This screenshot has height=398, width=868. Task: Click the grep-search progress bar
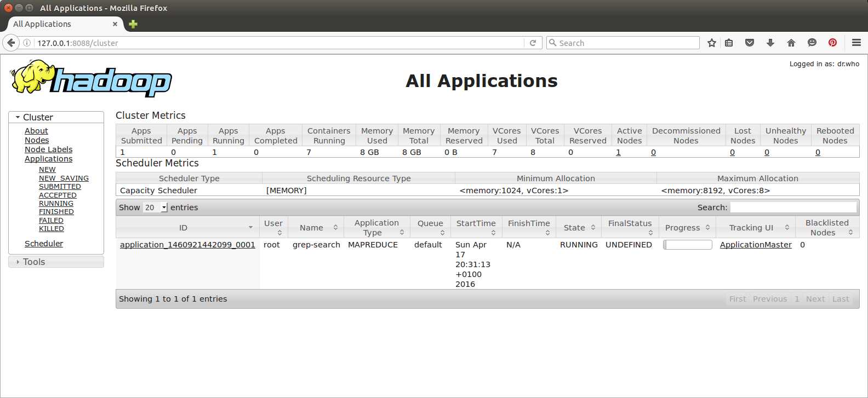point(688,245)
